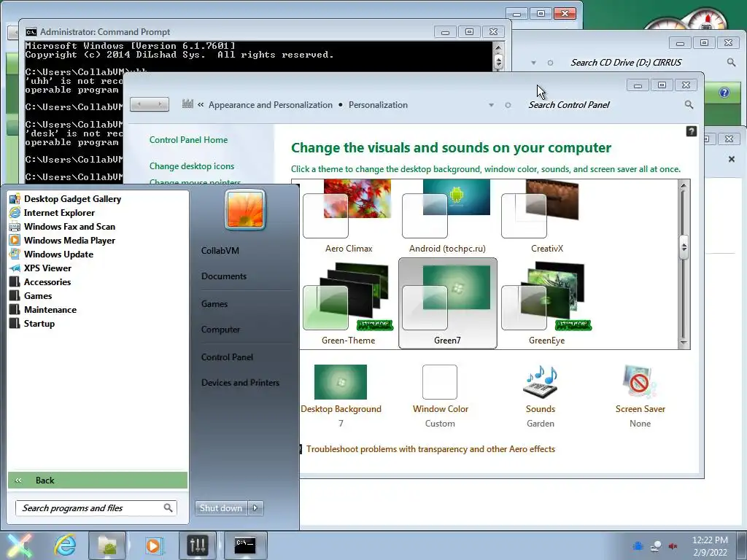The height and width of the screenshot is (560, 747).
Task: Focus Search CD Drive (D:) CIRRUS field
Action: [x=643, y=63]
